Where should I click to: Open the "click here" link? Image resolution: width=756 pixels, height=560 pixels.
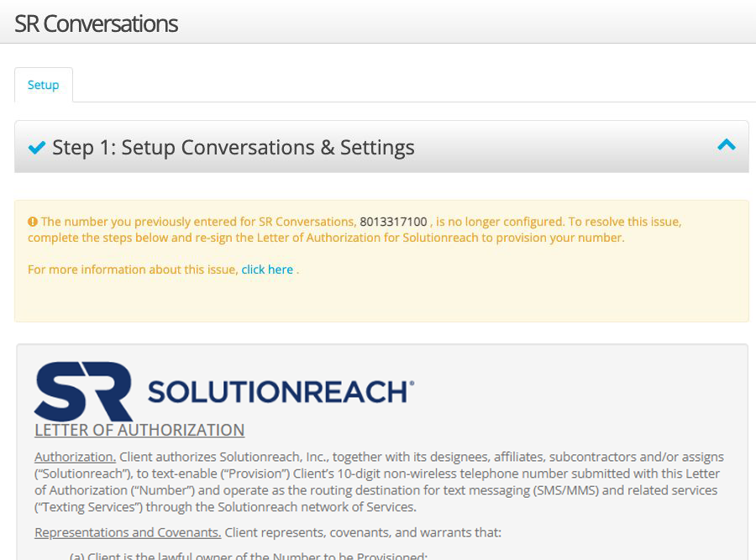coord(267,270)
